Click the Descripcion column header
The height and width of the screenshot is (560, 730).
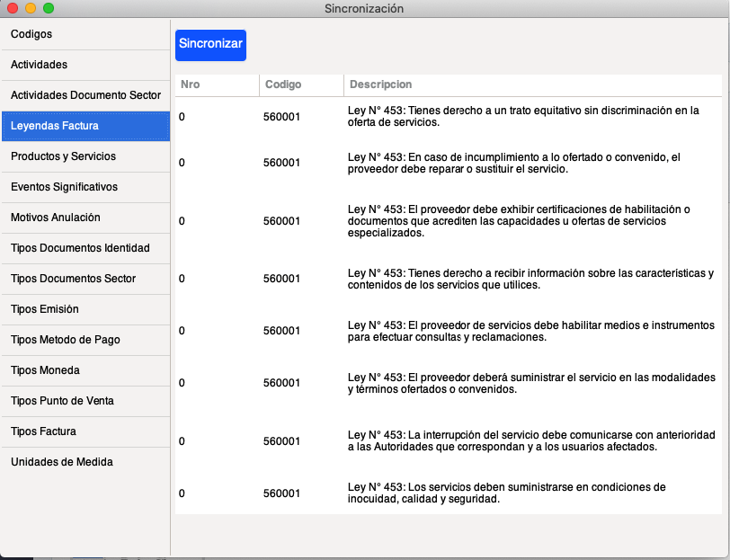point(530,84)
